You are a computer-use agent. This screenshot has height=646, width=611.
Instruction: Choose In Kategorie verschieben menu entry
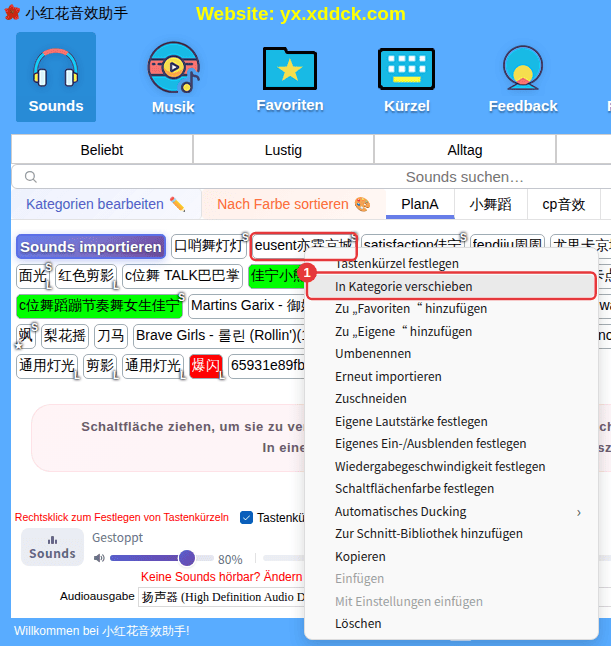click(x=451, y=286)
